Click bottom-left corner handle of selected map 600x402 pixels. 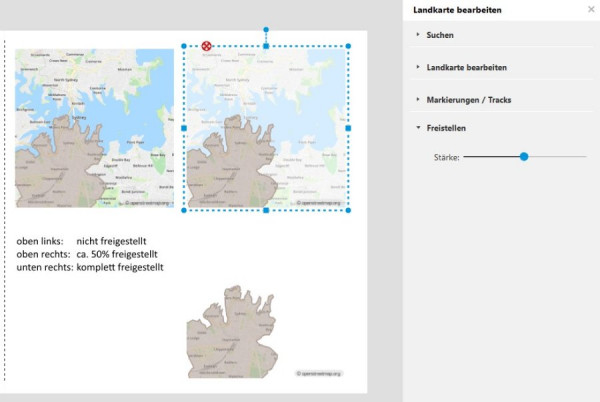[x=184, y=210]
